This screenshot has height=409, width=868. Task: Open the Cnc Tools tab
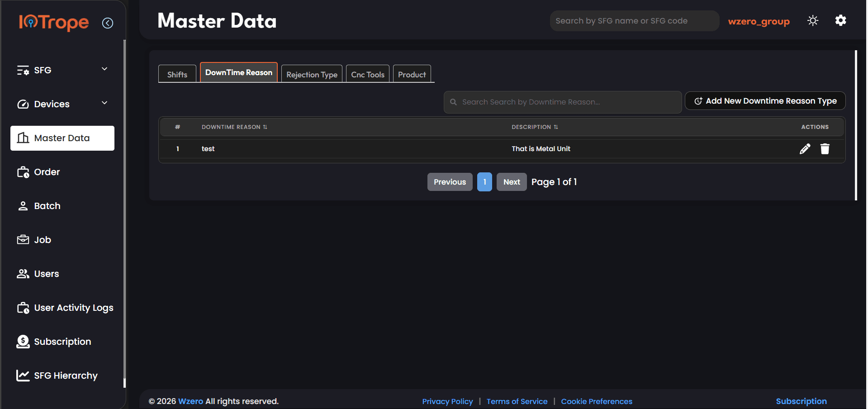[368, 74]
